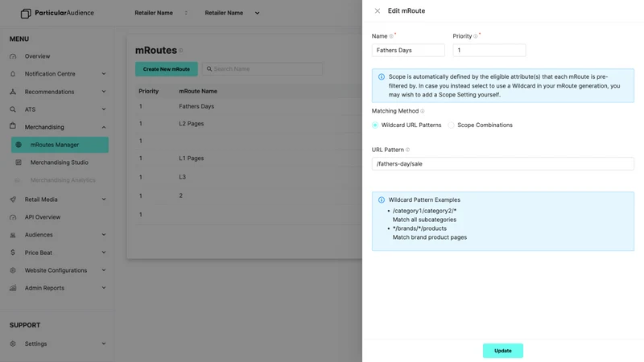Expand the Website Configurations chevron
Screen dimensions: 644x362
104,270
